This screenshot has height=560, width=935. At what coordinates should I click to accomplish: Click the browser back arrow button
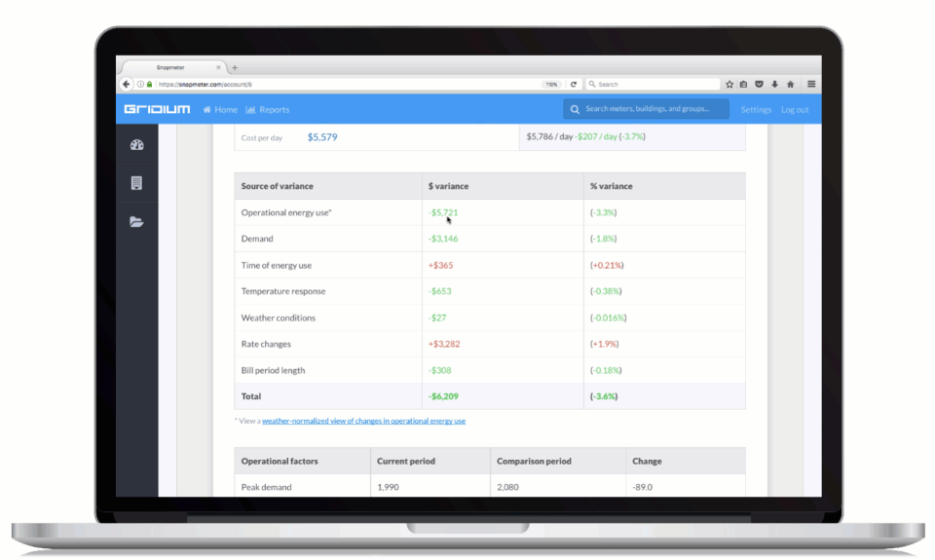[x=126, y=84]
